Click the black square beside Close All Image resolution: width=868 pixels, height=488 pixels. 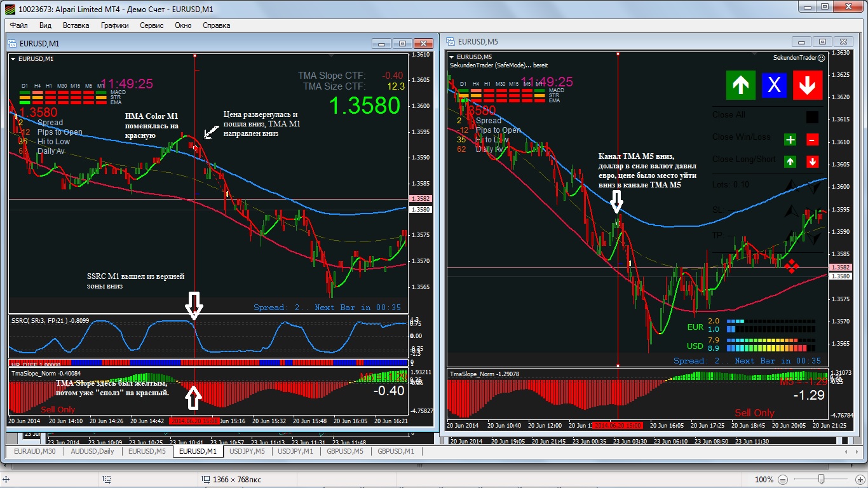(812, 117)
